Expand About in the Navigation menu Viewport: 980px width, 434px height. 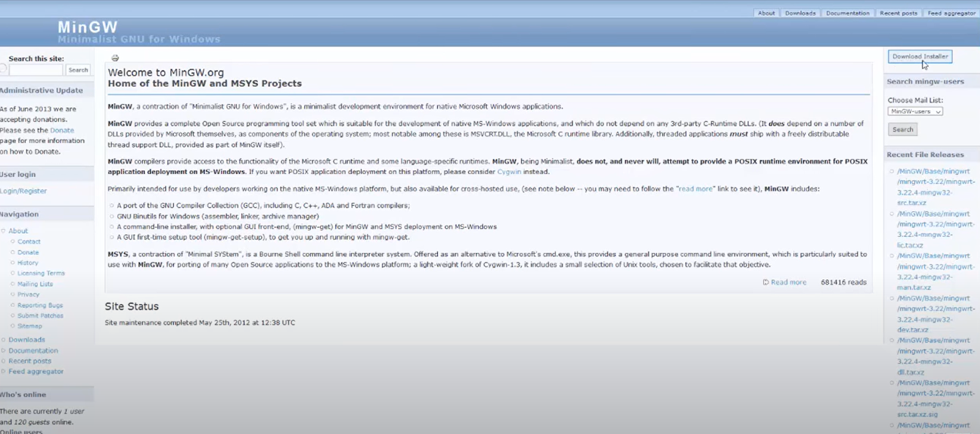(18, 231)
